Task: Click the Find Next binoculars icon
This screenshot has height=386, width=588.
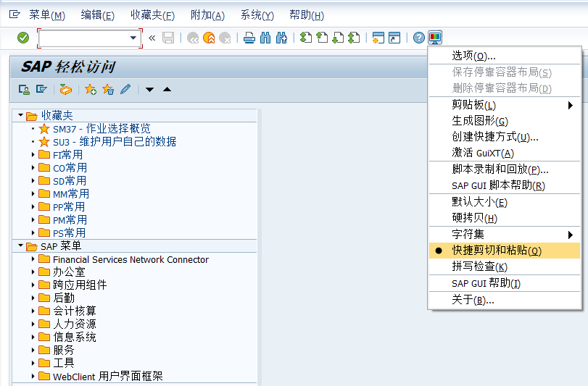Action: [x=281, y=38]
